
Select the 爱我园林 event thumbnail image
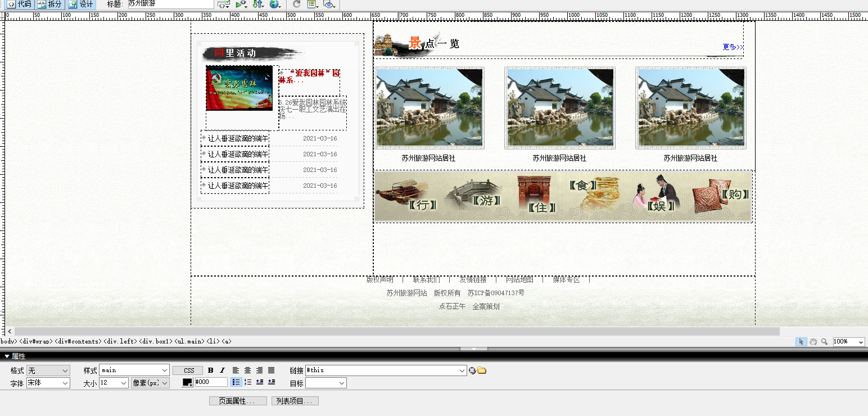[239, 88]
